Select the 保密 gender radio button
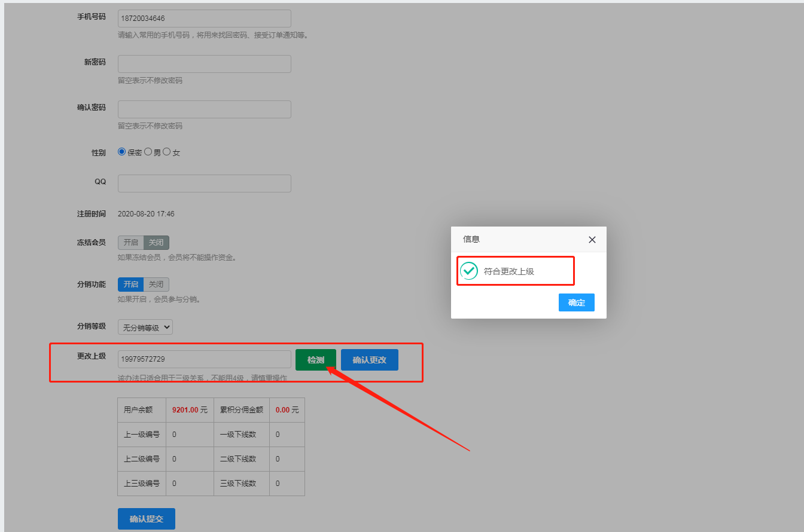 click(122, 152)
